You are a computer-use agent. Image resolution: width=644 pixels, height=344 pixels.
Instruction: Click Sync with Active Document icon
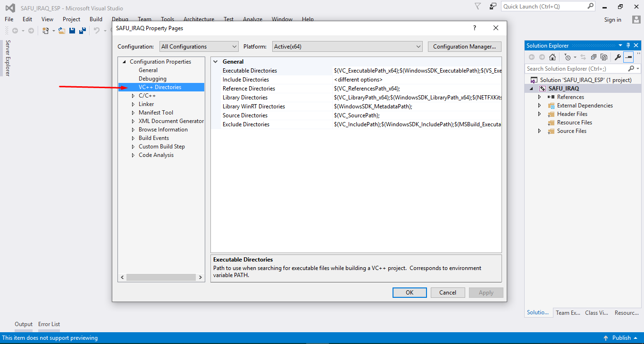(x=583, y=57)
